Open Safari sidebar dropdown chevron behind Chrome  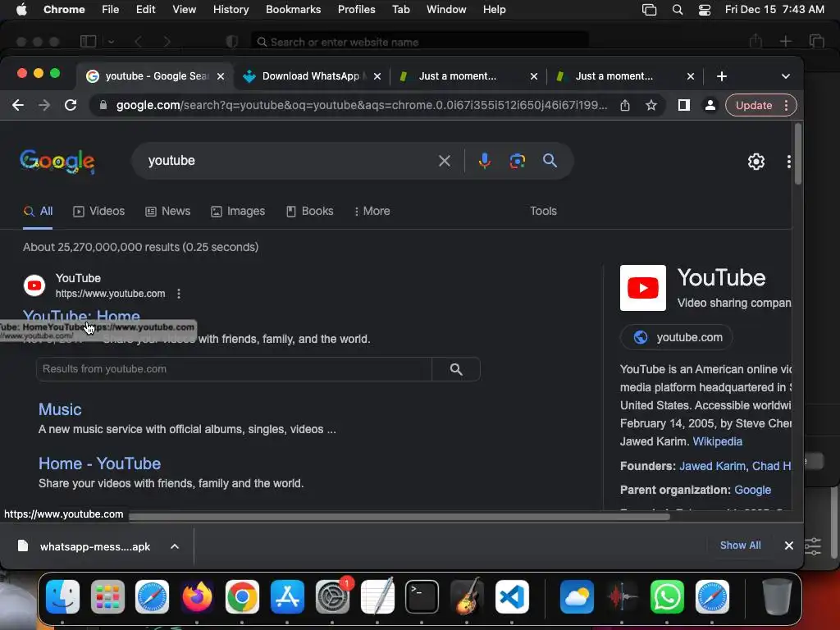[111, 41]
